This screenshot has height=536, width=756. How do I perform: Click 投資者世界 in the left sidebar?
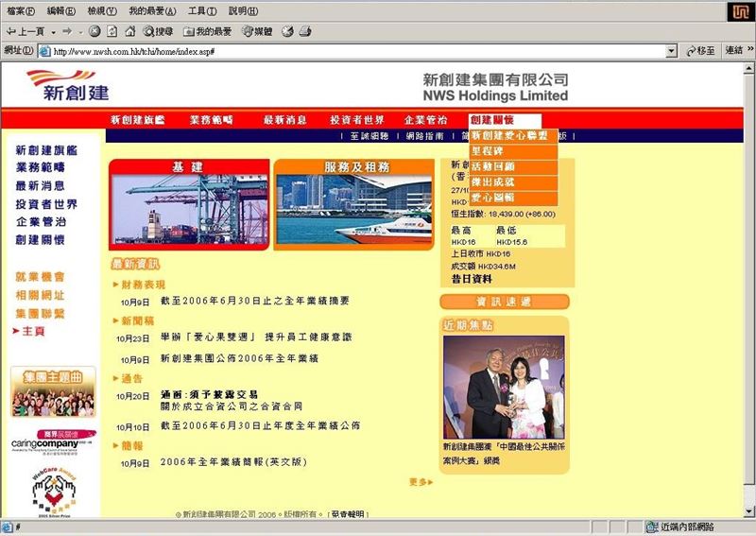[x=47, y=203]
